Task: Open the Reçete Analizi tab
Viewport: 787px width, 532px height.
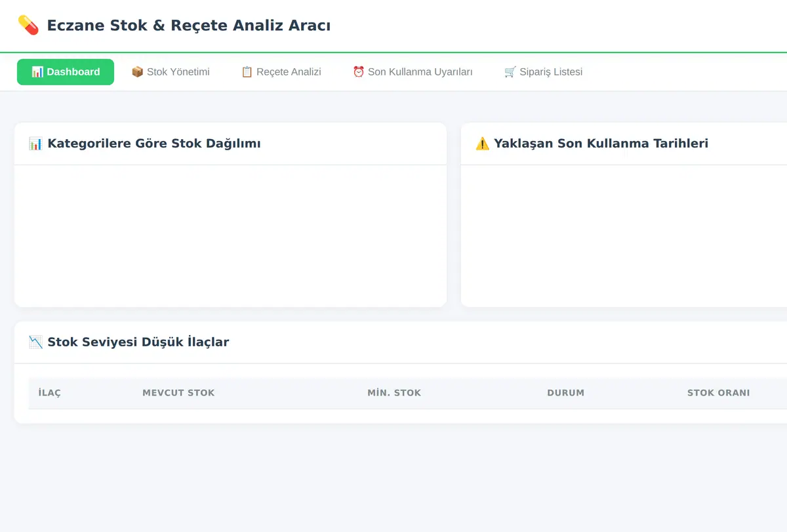Action: point(281,72)
